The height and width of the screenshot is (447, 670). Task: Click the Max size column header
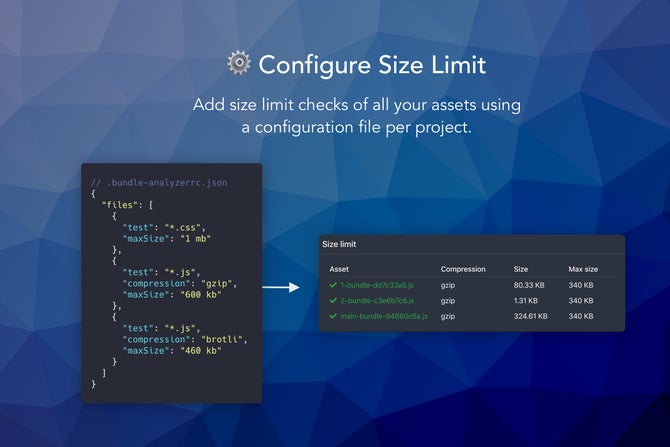click(583, 269)
